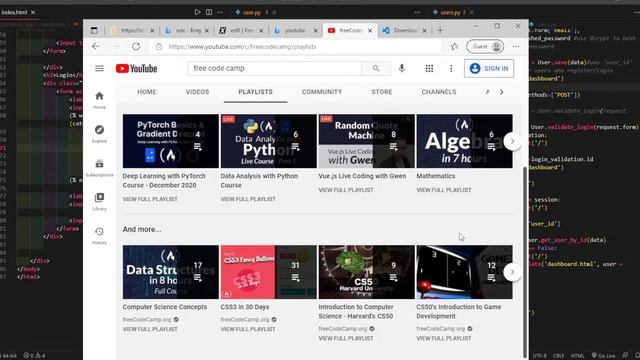View full playlist for Mathematics

coord(444,190)
